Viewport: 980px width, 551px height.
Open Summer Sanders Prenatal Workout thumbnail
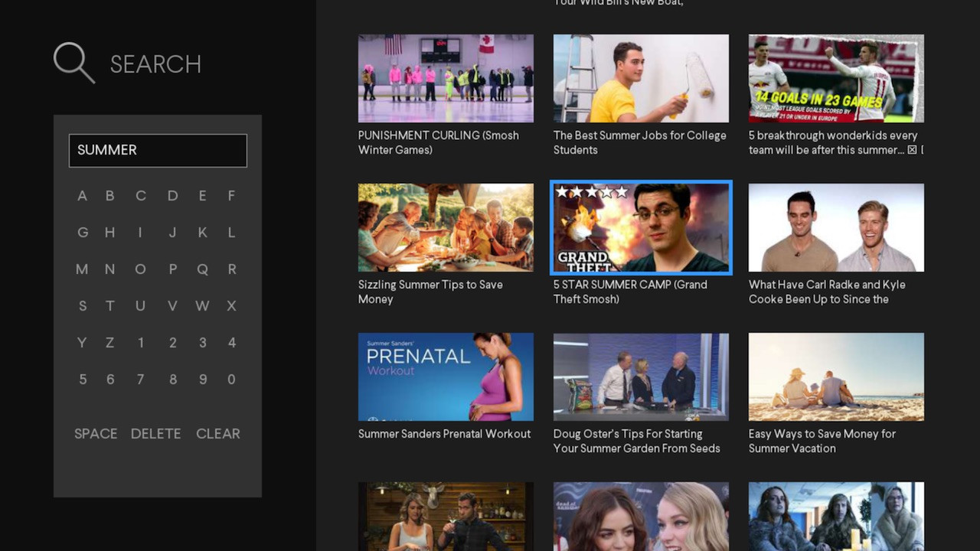point(446,377)
